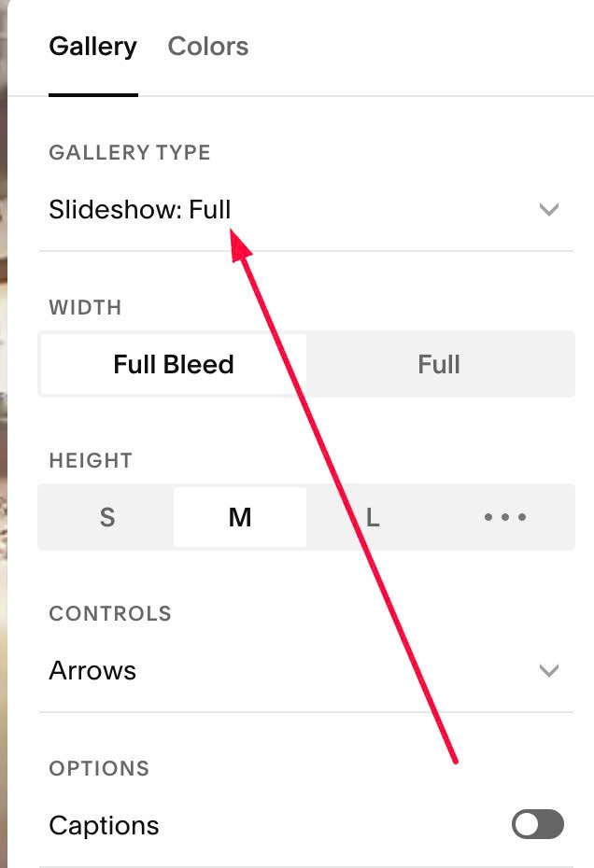Expand gallery type using the chevron arrow
594x868 pixels.
point(548,209)
